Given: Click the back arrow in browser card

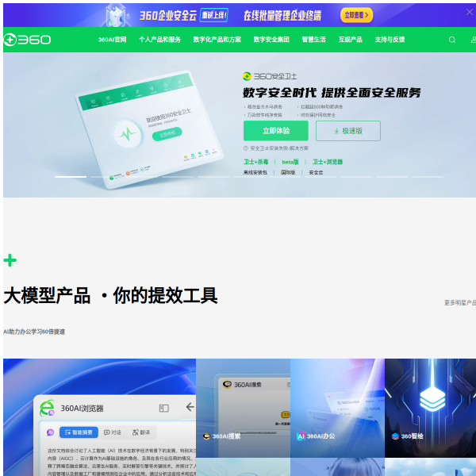Looking at the screenshot, I should coord(190,407).
